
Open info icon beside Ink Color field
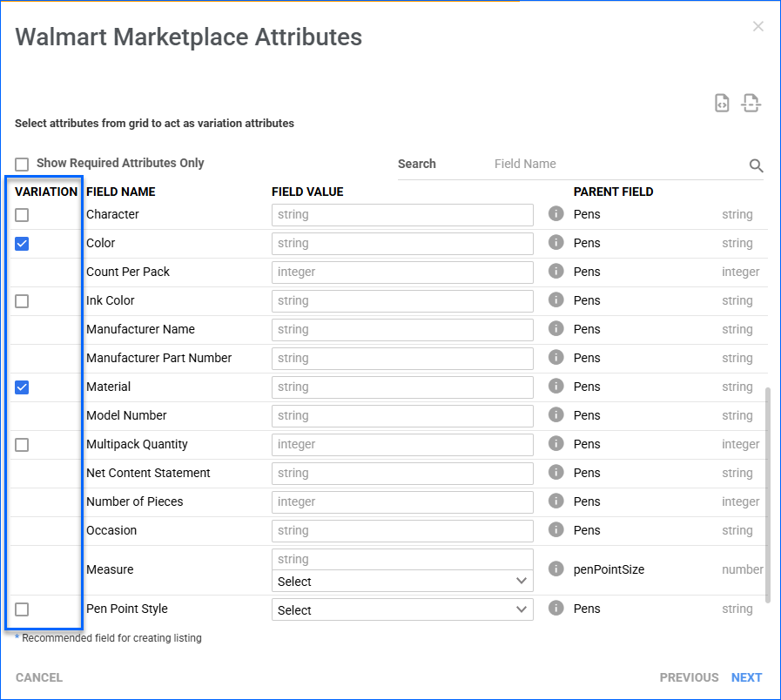coord(556,300)
